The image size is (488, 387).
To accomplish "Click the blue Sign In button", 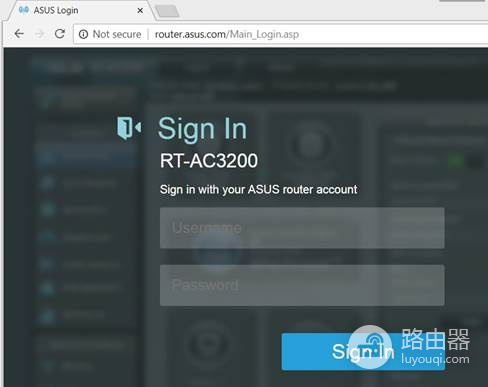I will [363, 351].
